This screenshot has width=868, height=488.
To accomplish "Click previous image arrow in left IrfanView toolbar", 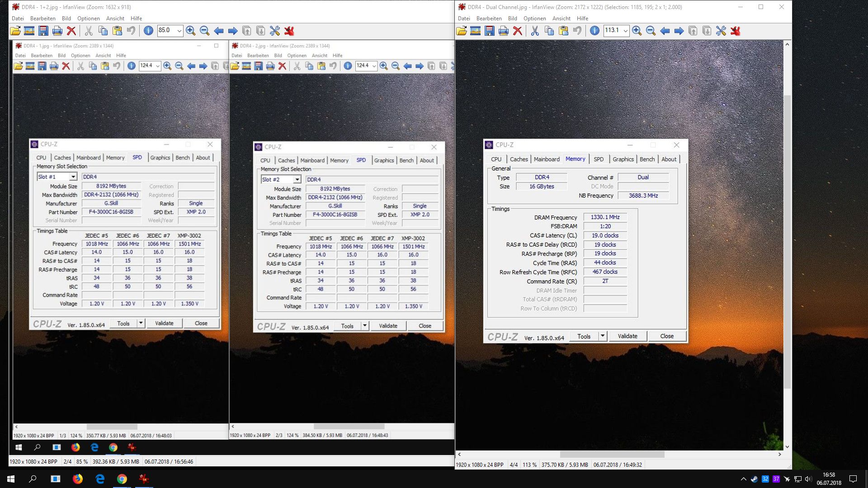I will pyautogui.click(x=218, y=31).
